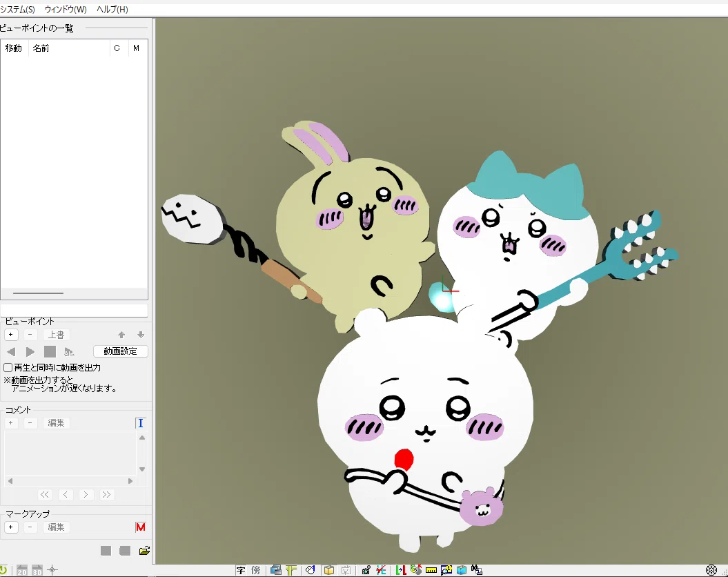Click the green-red L compare icon

401,570
